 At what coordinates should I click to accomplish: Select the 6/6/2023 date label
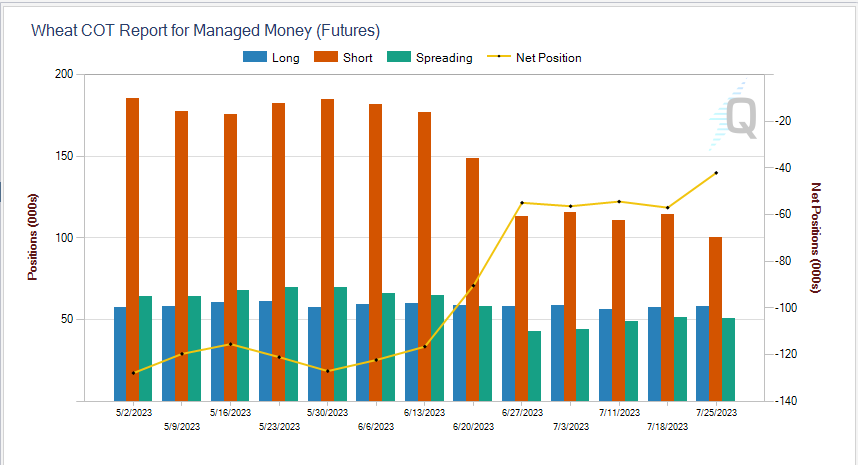(x=376, y=427)
